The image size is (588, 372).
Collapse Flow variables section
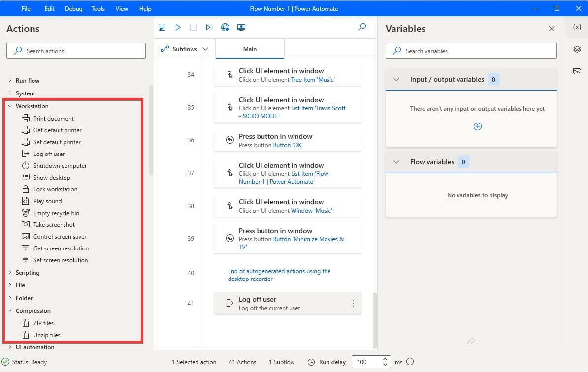[396, 162]
